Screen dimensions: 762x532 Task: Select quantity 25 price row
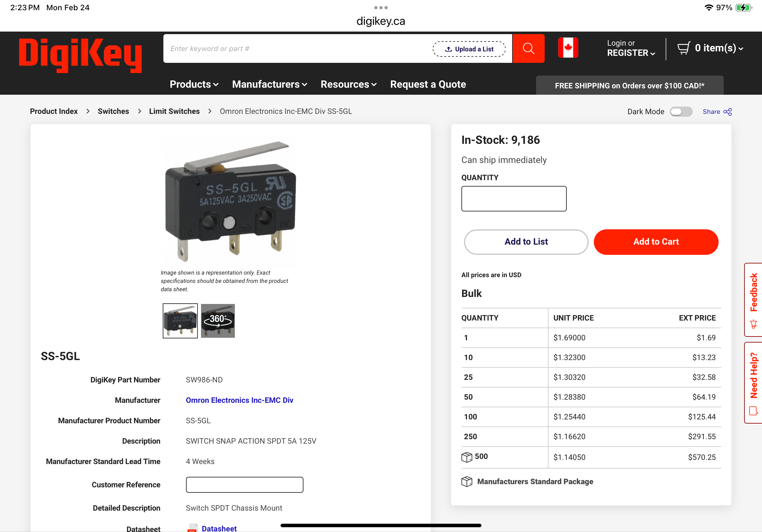[x=591, y=377]
